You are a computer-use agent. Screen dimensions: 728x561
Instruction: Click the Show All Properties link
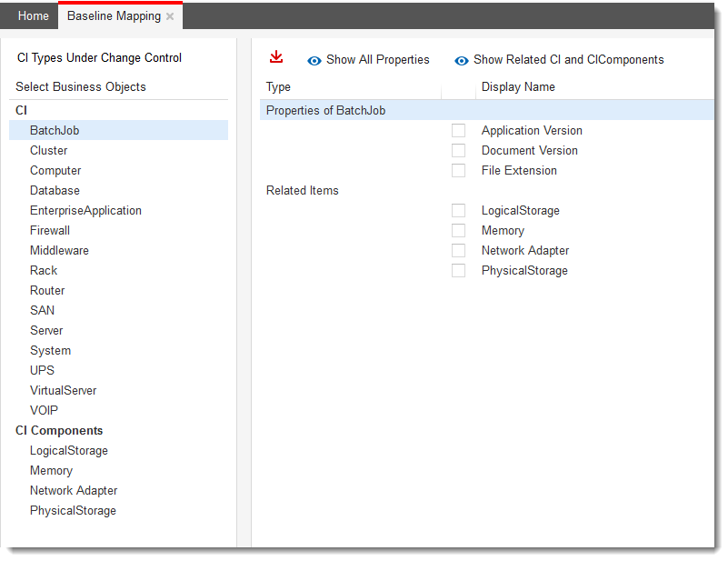pyautogui.click(x=377, y=60)
